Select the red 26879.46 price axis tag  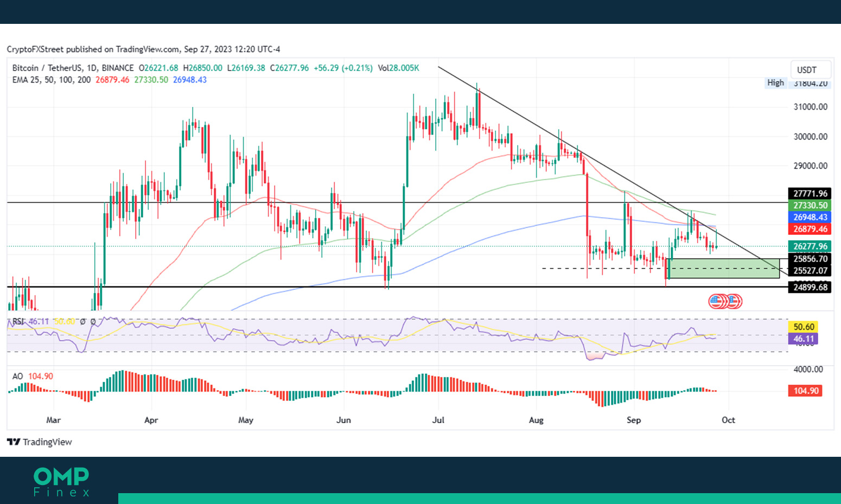[810, 229]
